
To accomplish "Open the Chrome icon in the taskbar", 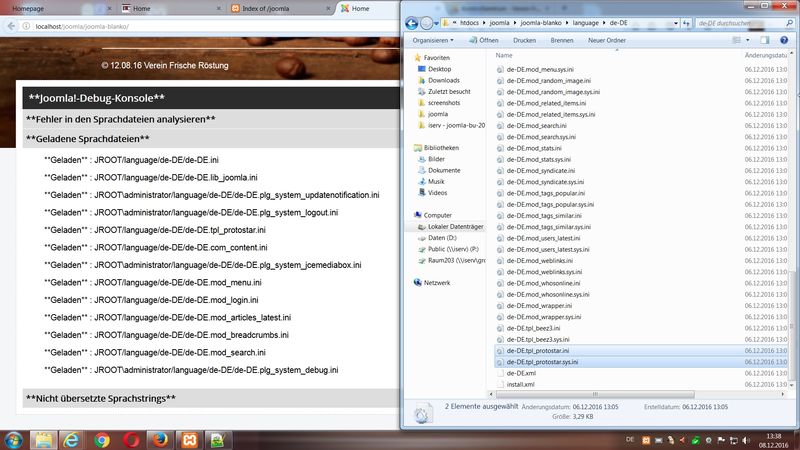I will [x=101, y=438].
